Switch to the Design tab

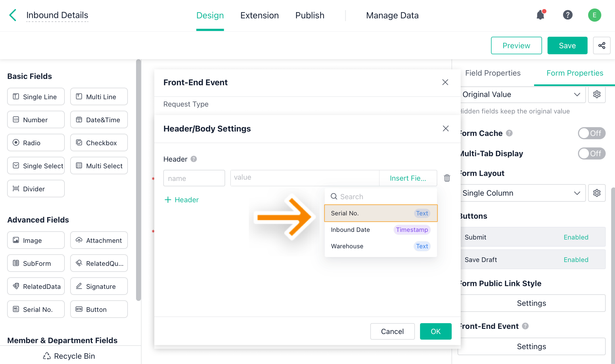pyautogui.click(x=210, y=15)
